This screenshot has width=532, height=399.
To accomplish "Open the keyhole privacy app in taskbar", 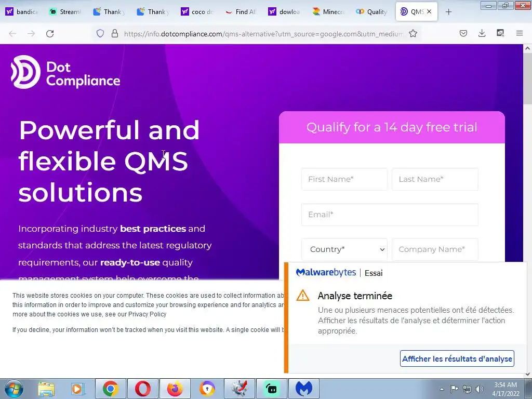I will tap(207, 389).
